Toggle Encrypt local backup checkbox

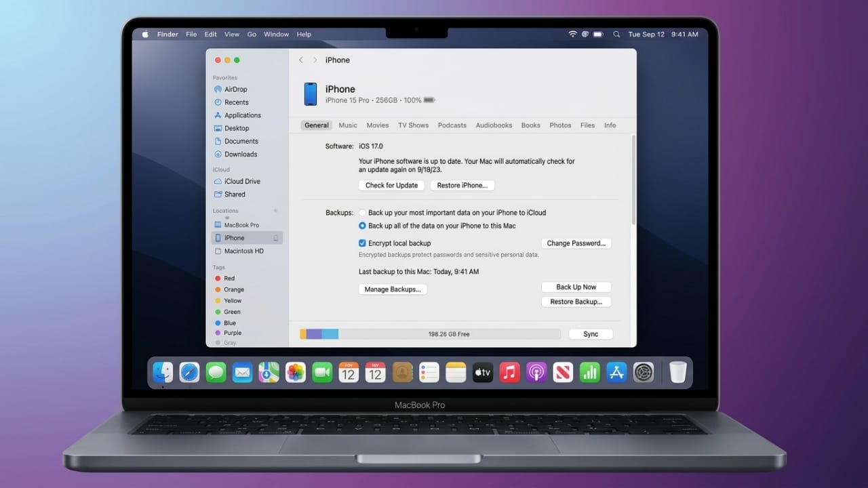362,243
